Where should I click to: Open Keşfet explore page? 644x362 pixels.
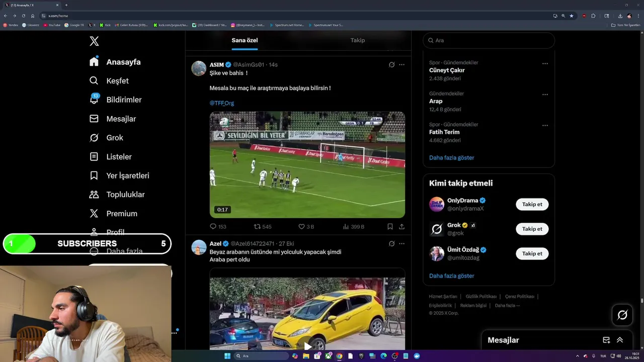point(109,81)
